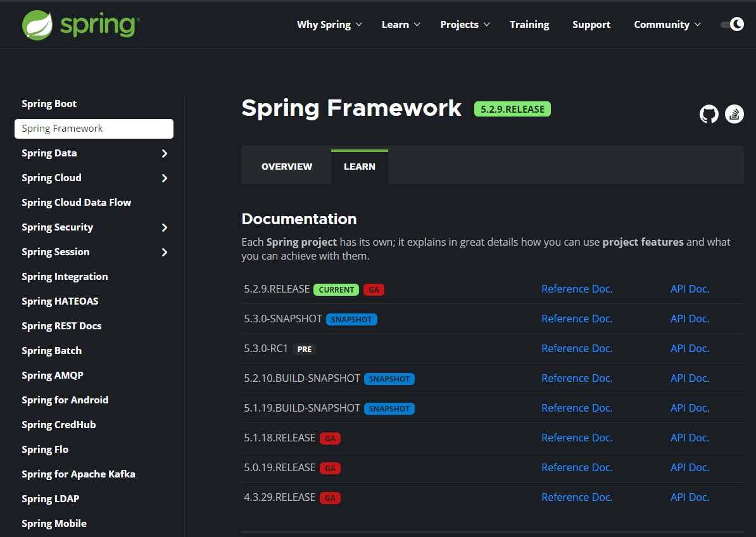This screenshot has height=537, width=756.
Task: Open Reference Doc. for 5.3.0-RC1
Action: 577,348
